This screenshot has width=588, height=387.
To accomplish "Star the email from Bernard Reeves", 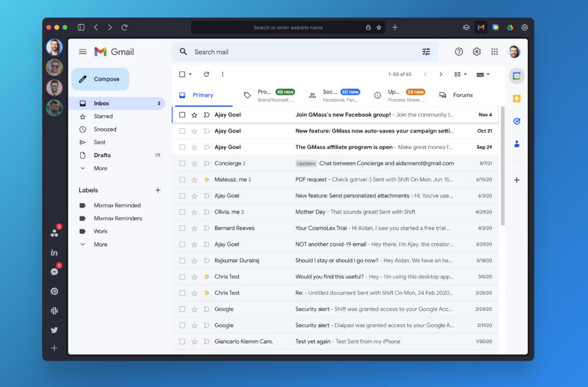I will click(x=194, y=228).
